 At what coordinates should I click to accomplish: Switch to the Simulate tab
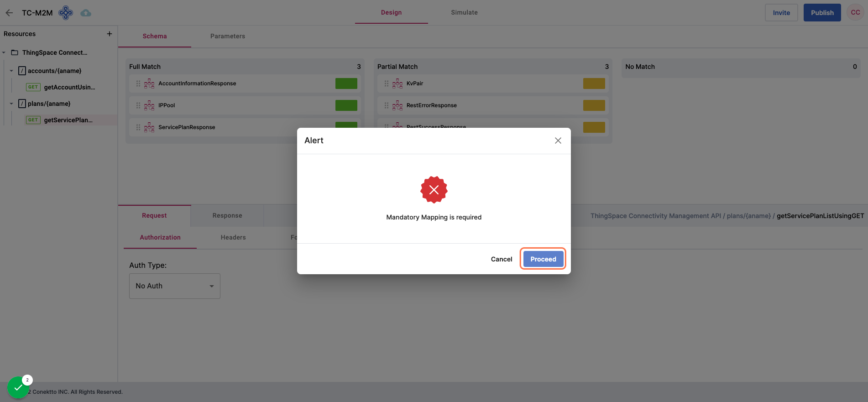pos(464,12)
